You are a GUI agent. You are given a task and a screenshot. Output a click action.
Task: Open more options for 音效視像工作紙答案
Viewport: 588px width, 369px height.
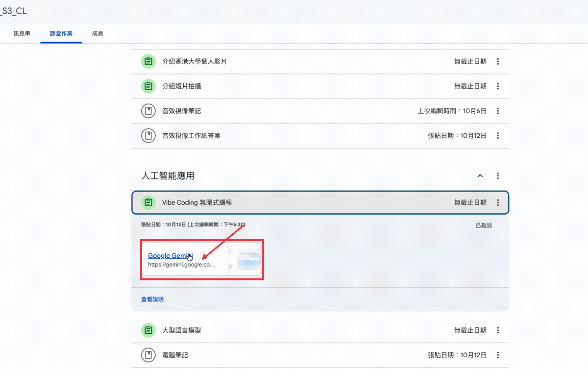tap(498, 136)
